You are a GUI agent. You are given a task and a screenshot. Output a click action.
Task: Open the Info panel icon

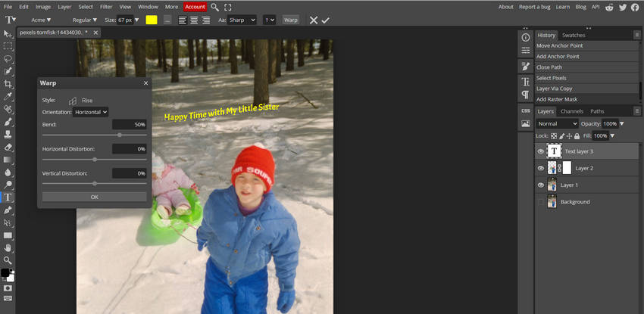click(525, 38)
